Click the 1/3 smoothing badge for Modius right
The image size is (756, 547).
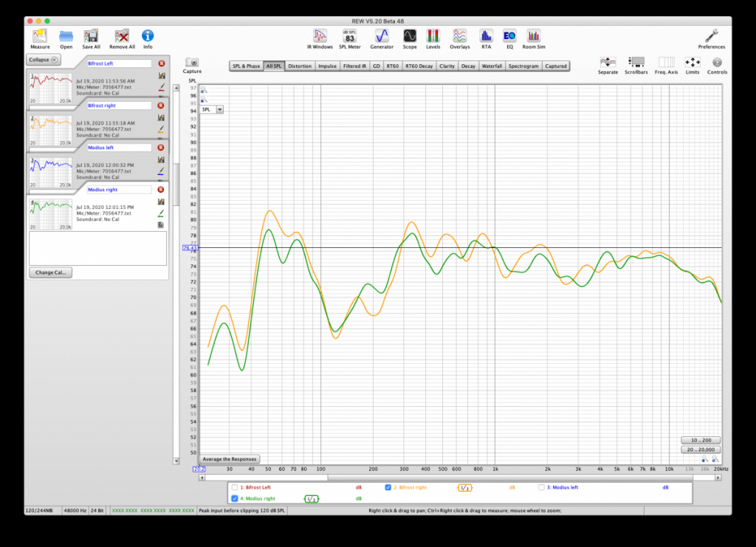[311, 499]
